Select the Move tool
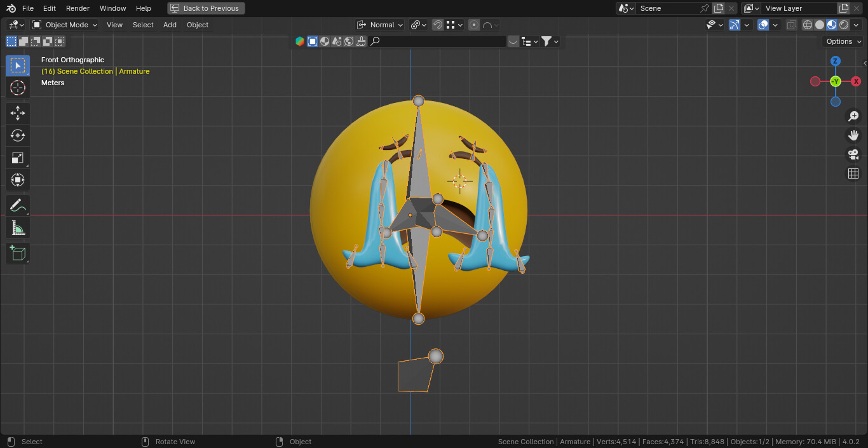This screenshot has width=868, height=448. pyautogui.click(x=18, y=114)
